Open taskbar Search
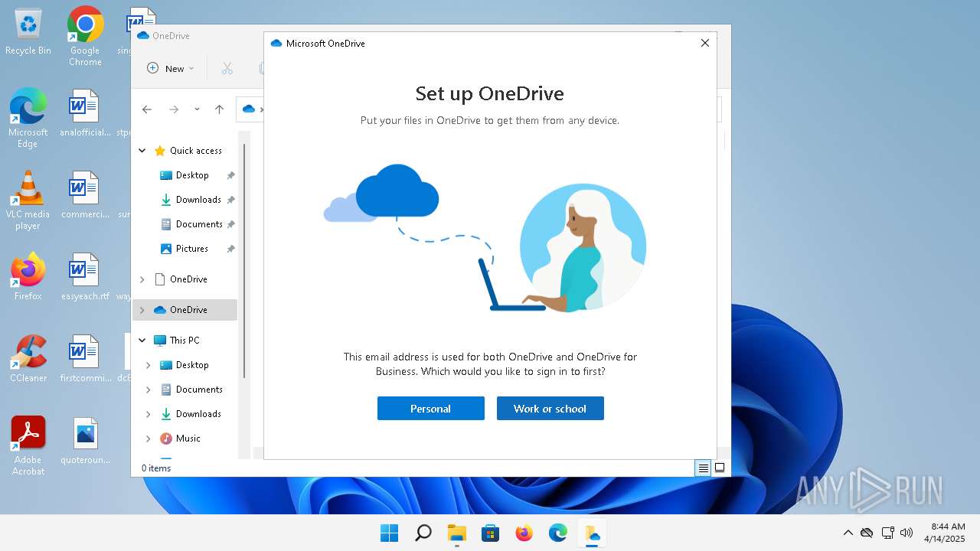 point(423,533)
